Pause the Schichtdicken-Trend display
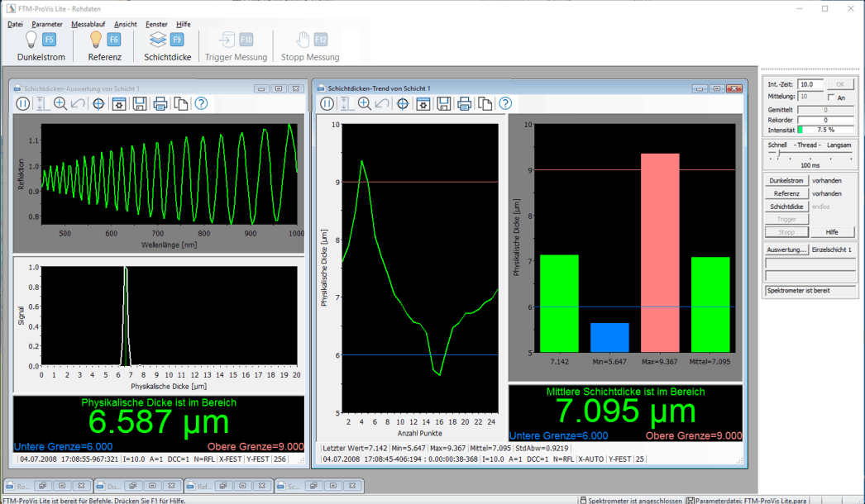Screen dimensions: 865x504 [x=327, y=103]
